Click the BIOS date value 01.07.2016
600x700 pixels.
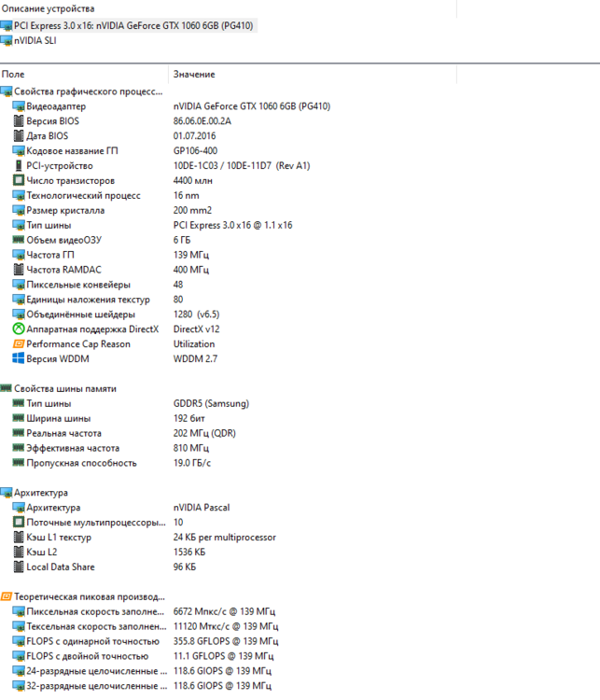[195, 135]
